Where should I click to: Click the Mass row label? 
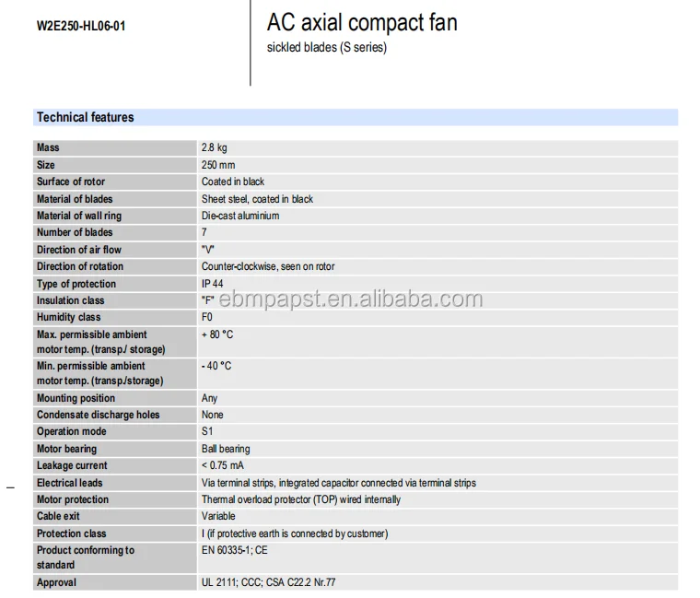[48, 147]
